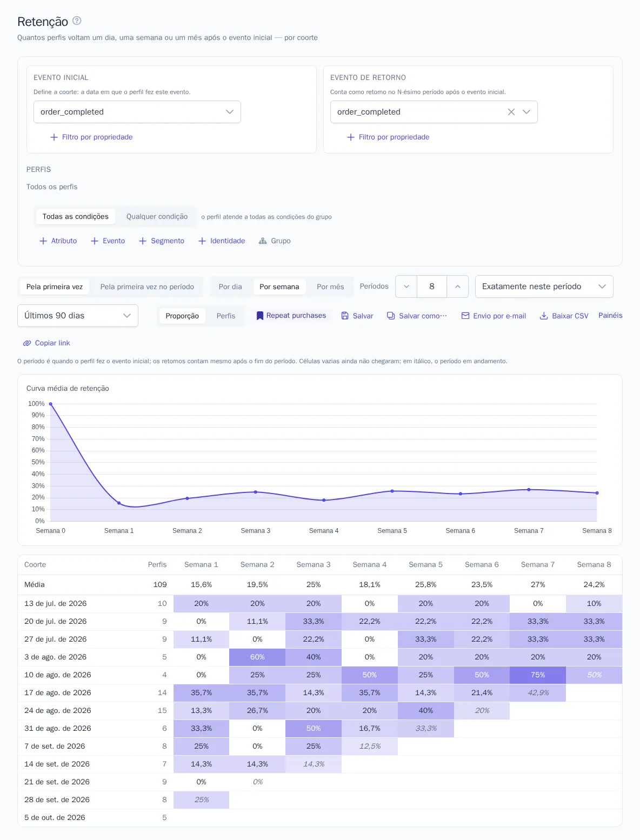Open Exatamente neste período dropdown

(544, 286)
